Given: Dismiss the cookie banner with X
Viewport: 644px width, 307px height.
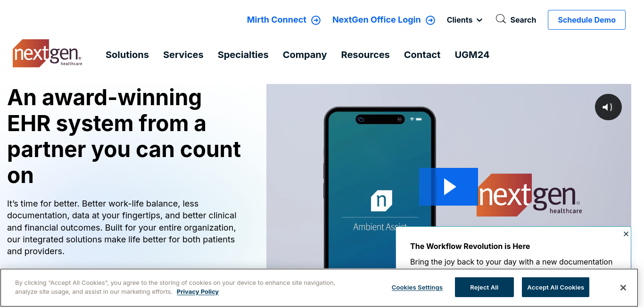Looking at the screenshot, I should tap(623, 288).
